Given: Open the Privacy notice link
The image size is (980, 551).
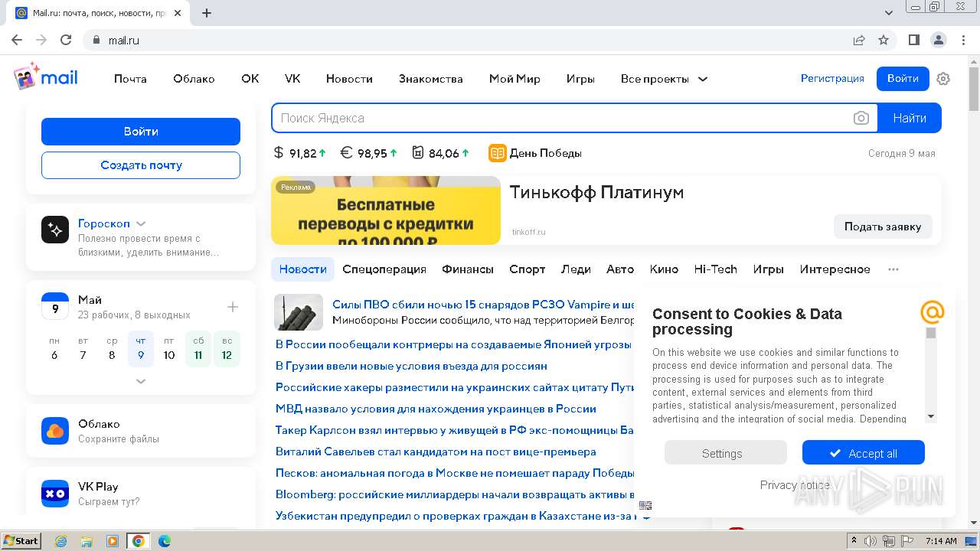Looking at the screenshot, I should click(795, 485).
